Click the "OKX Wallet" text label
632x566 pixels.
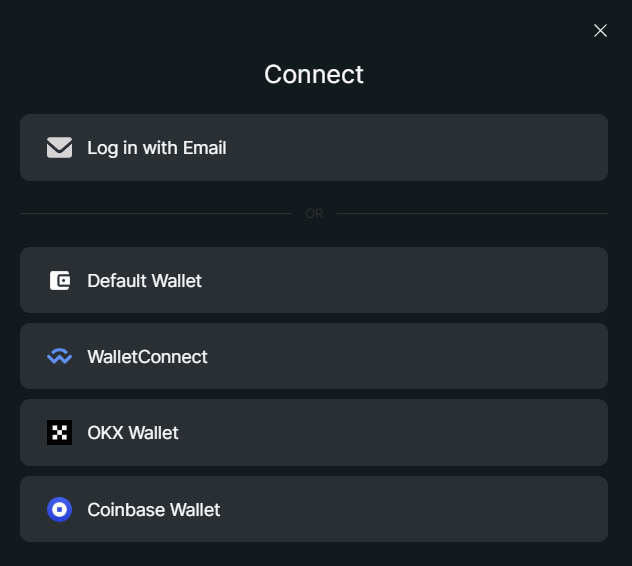click(x=133, y=433)
